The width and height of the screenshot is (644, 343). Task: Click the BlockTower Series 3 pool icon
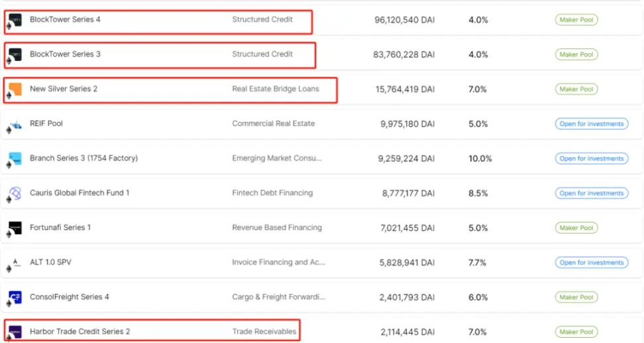pyautogui.click(x=15, y=54)
